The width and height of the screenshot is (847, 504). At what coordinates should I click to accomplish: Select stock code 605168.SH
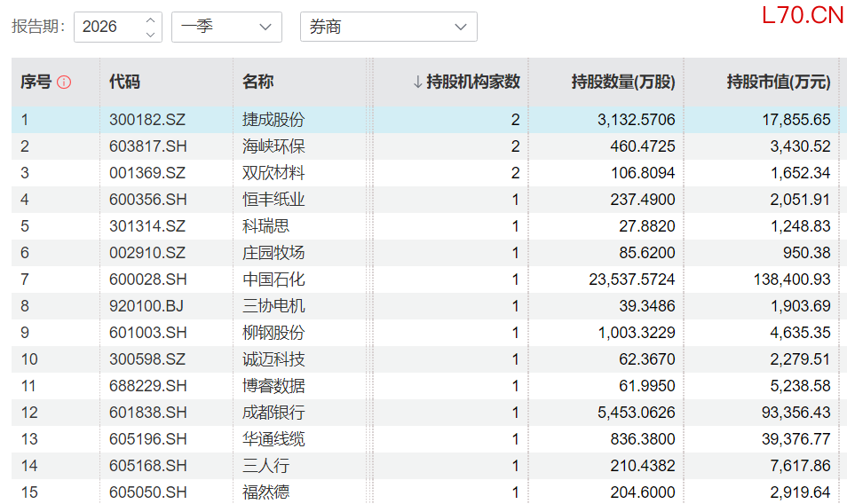click(x=148, y=466)
